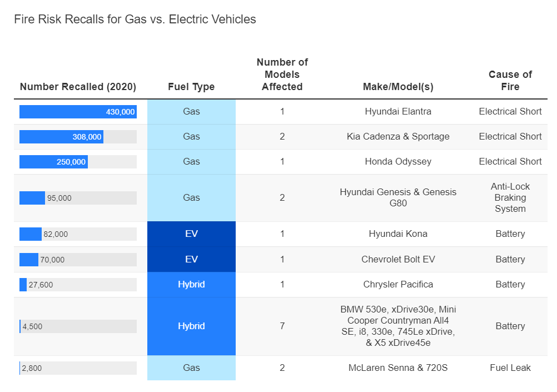Screen dimensions: 557x392
Task: Click the Number Recalled (2020) column header
Action: tap(78, 87)
